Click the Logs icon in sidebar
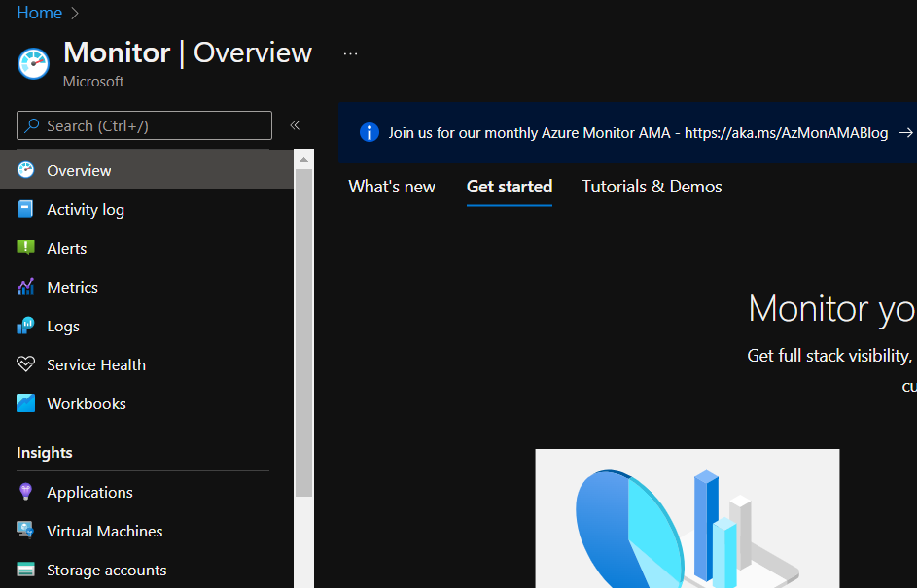 (x=26, y=326)
